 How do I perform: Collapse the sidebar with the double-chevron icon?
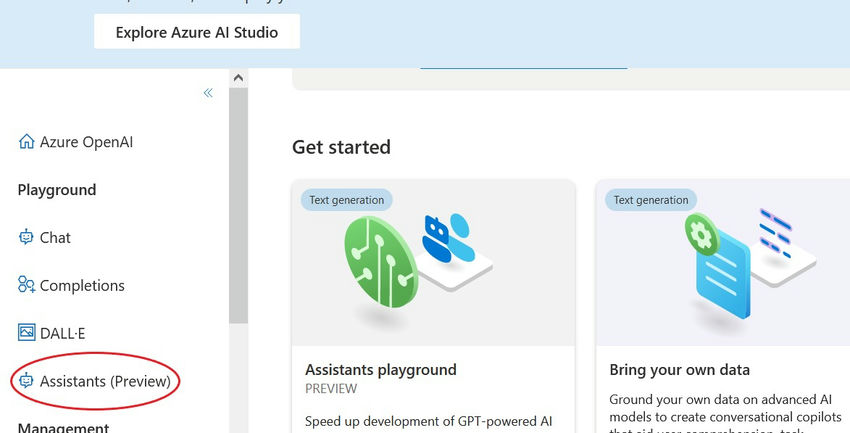click(x=208, y=93)
